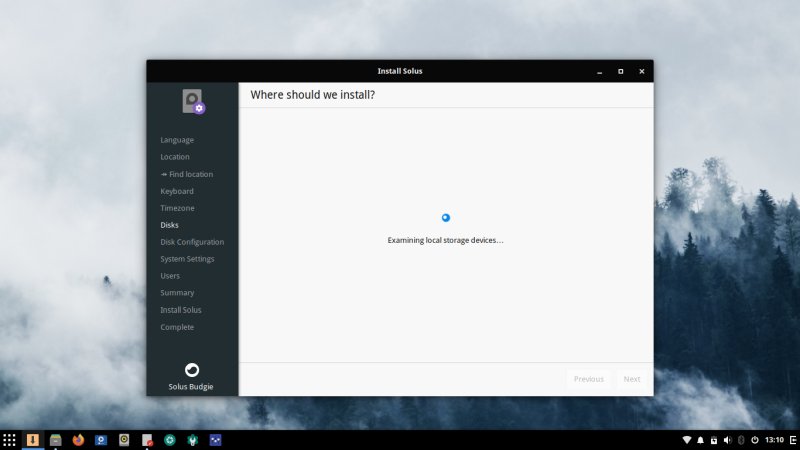This screenshot has height=450, width=800.
Task: Click the Previous button
Action: pos(589,379)
